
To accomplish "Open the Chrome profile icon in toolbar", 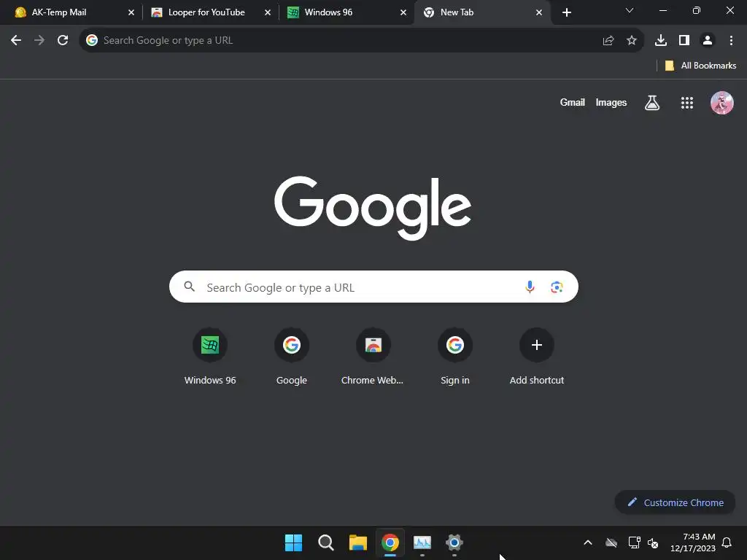I will tap(708, 41).
